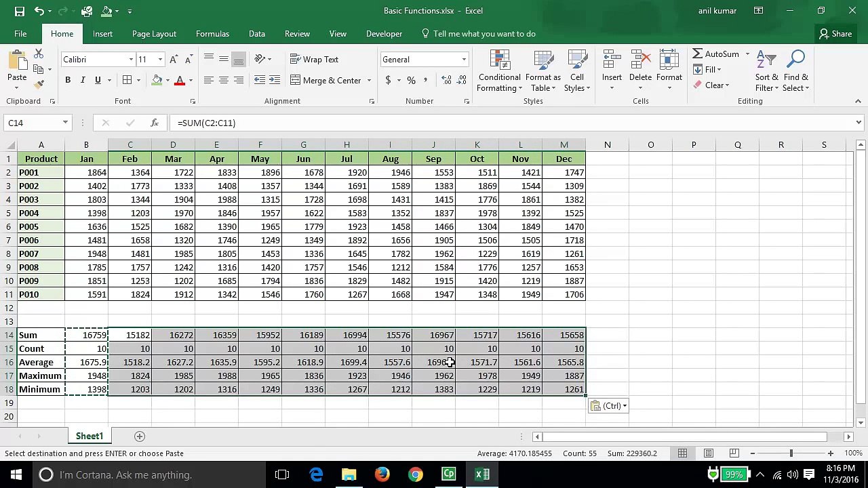Click the Insert cells icon
Viewport: 868px width, 488px height.
click(x=612, y=60)
